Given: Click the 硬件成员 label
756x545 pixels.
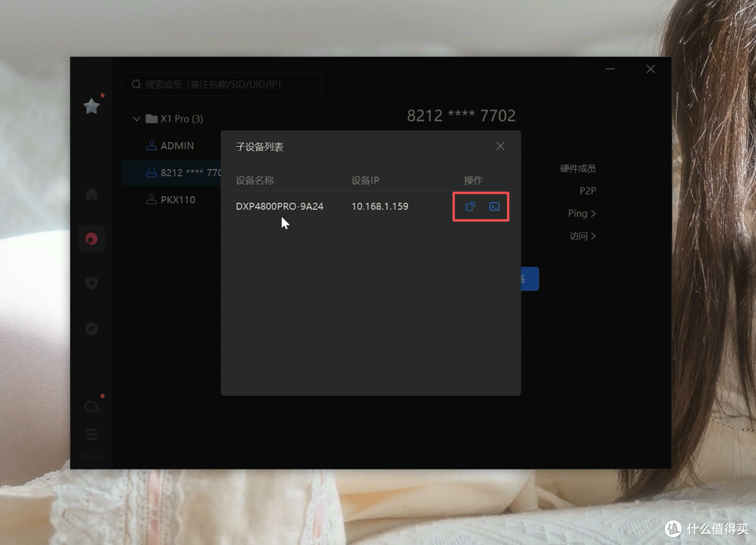Looking at the screenshot, I should coord(577,168).
